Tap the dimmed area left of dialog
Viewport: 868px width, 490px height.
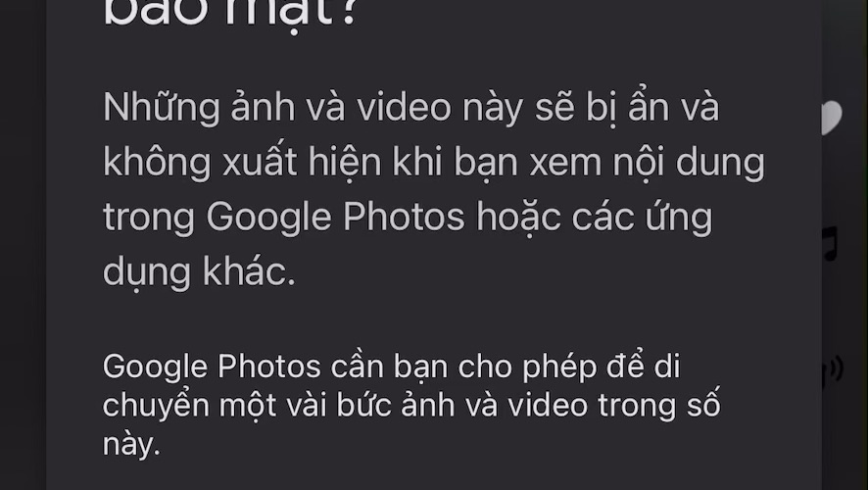coord(23,245)
